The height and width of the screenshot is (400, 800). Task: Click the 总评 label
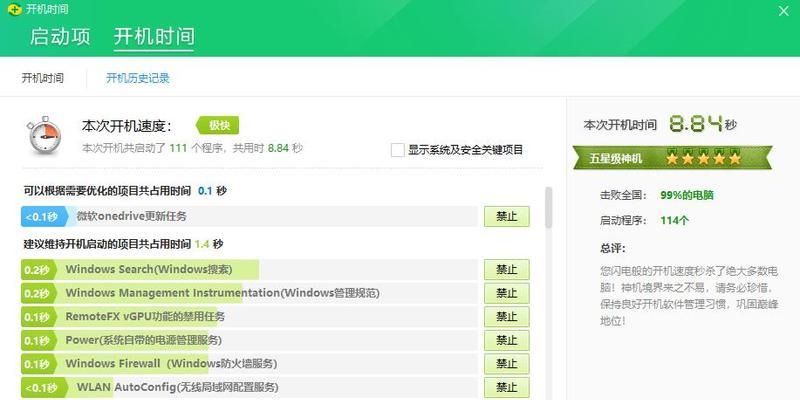613,249
